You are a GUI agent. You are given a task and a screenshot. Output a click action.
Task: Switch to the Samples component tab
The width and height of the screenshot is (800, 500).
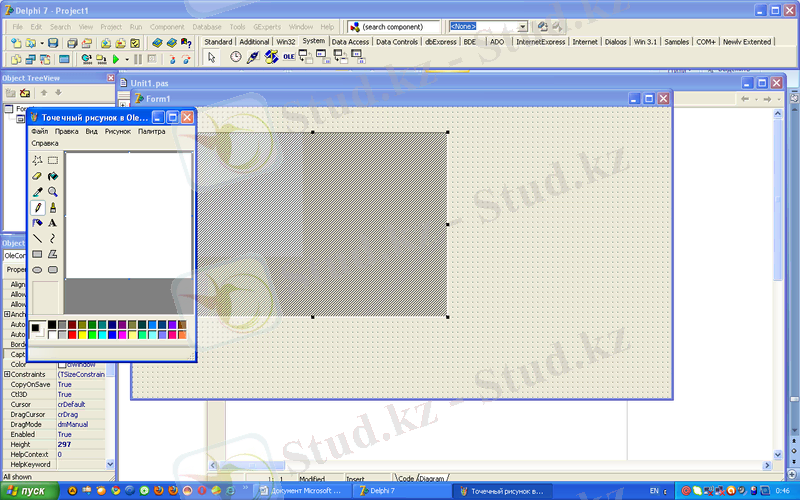(677, 42)
